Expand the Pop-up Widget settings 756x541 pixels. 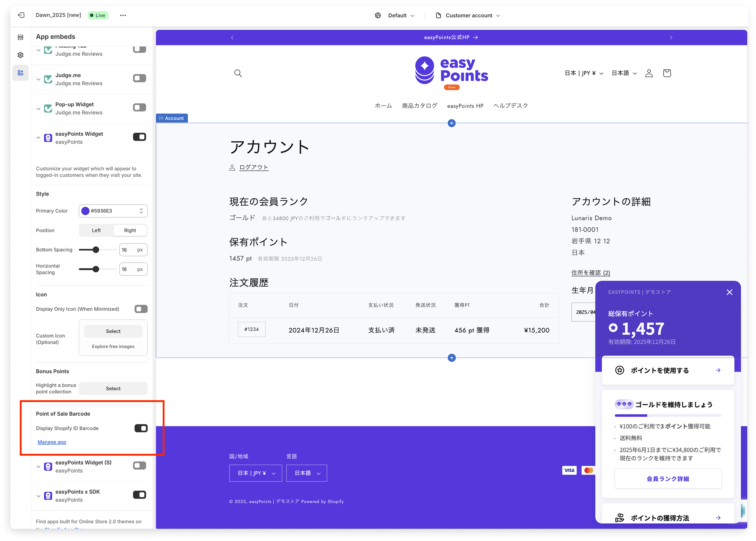click(38, 109)
